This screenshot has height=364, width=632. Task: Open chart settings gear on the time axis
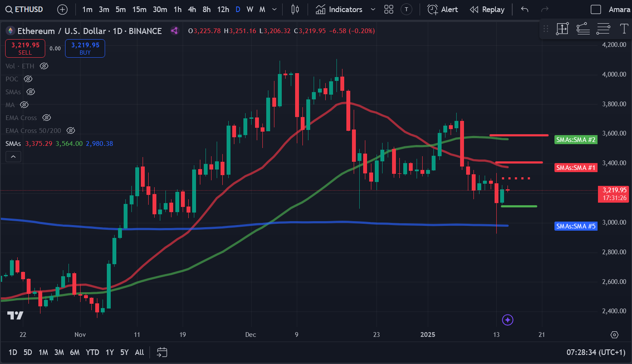pyautogui.click(x=615, y=335)
